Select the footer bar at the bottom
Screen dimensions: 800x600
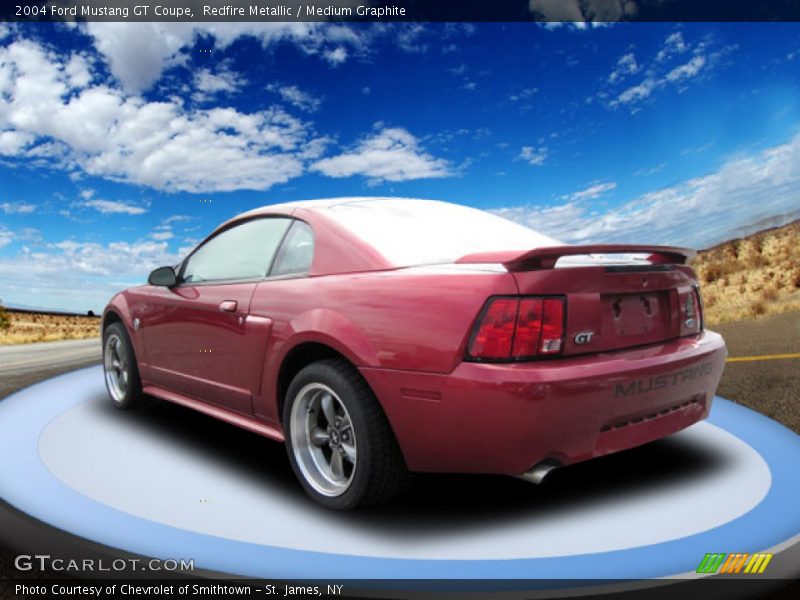pyautogui.click(x=400, y=588)
